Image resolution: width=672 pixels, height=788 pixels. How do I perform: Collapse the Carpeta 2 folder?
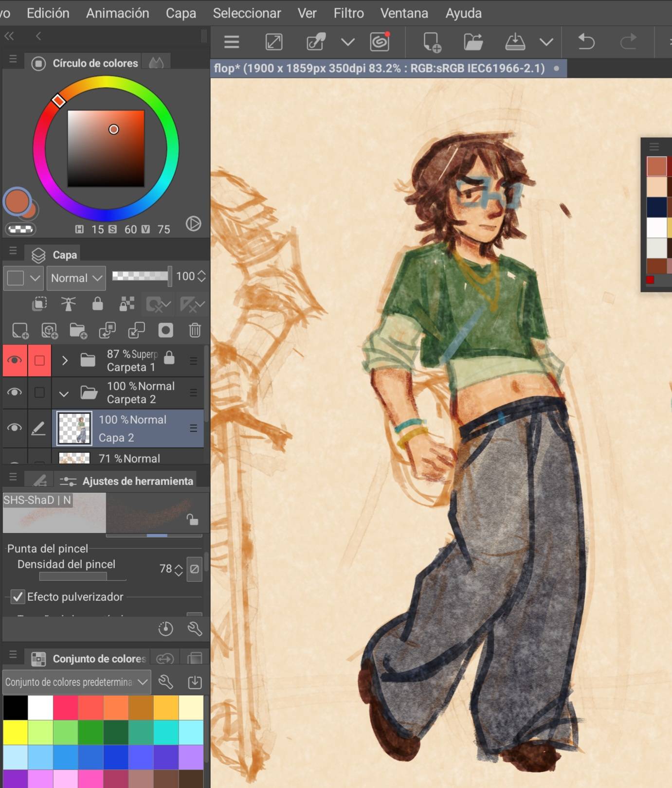coord(64,393)
